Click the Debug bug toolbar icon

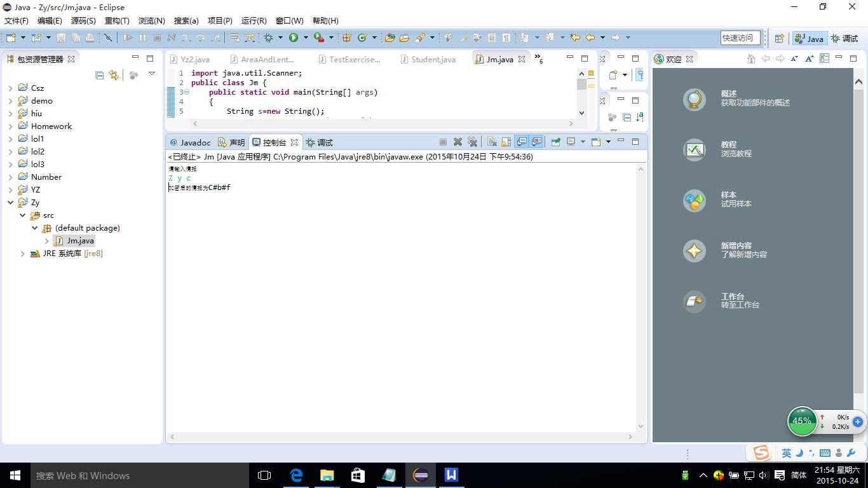[268, 38]
